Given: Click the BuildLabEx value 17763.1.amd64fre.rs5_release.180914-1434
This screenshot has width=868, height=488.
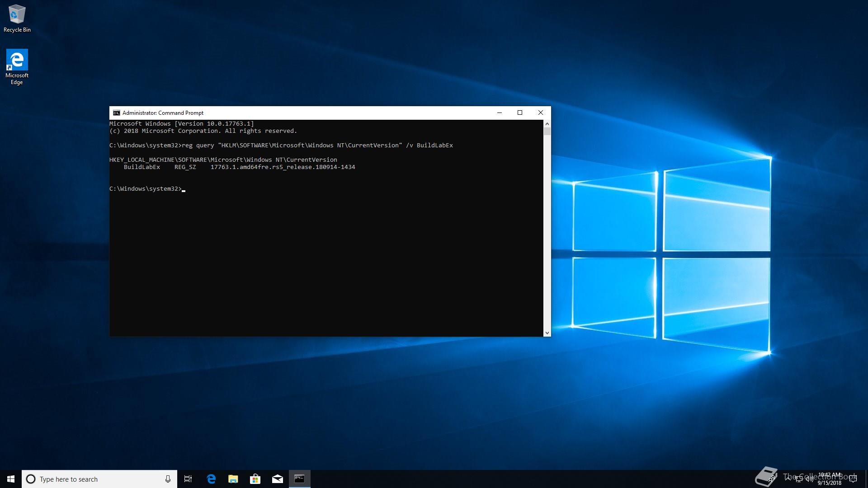Looking at the screenshot, I should click(x=283, y=167).
